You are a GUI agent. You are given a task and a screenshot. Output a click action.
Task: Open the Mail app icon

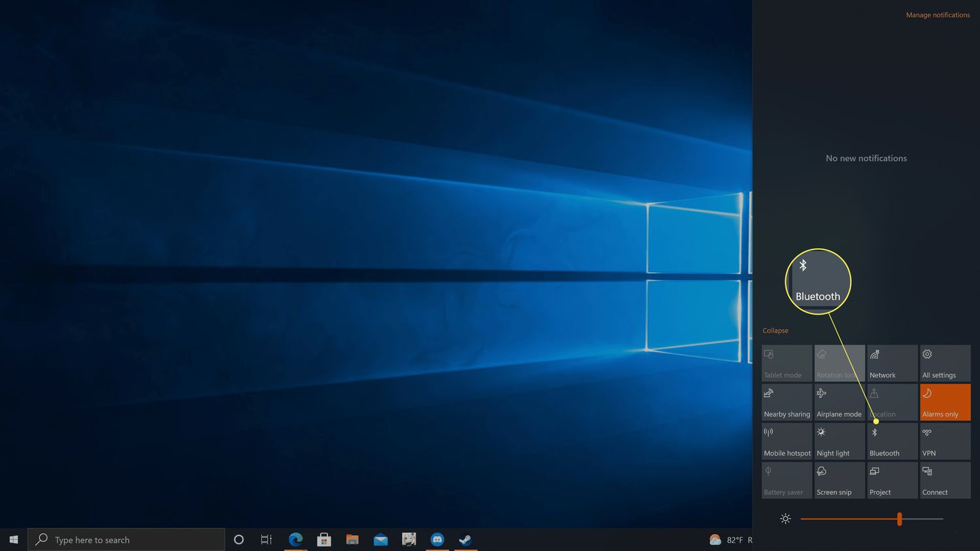380,540
